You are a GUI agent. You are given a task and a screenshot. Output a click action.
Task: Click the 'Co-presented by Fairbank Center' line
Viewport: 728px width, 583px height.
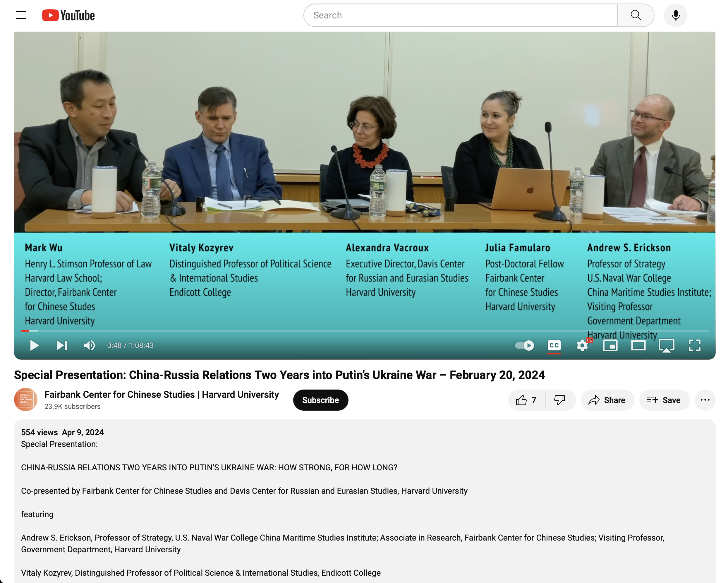click(x=244, y=491)
